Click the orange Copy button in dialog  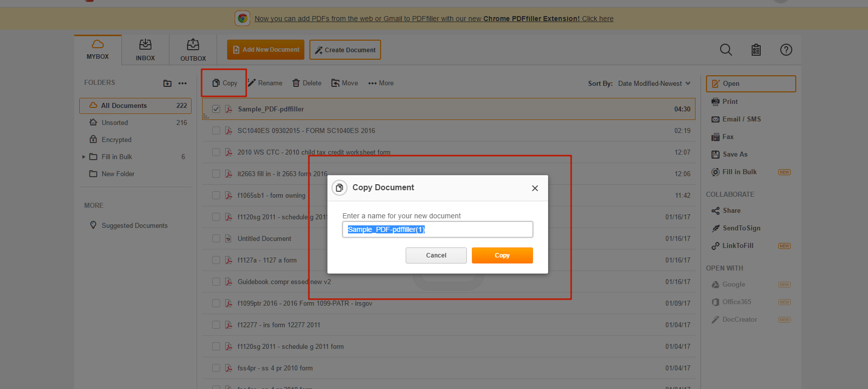502,255
